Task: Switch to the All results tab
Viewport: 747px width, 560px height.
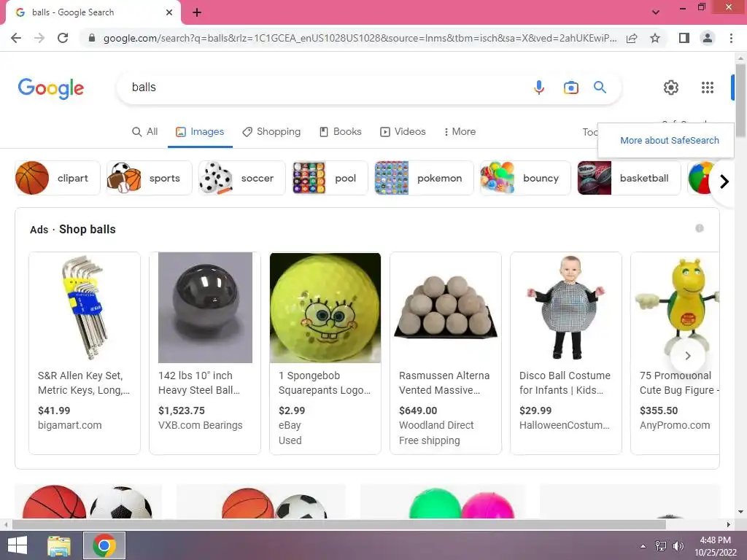Action: pyautogui.click(x=145, y=132)
